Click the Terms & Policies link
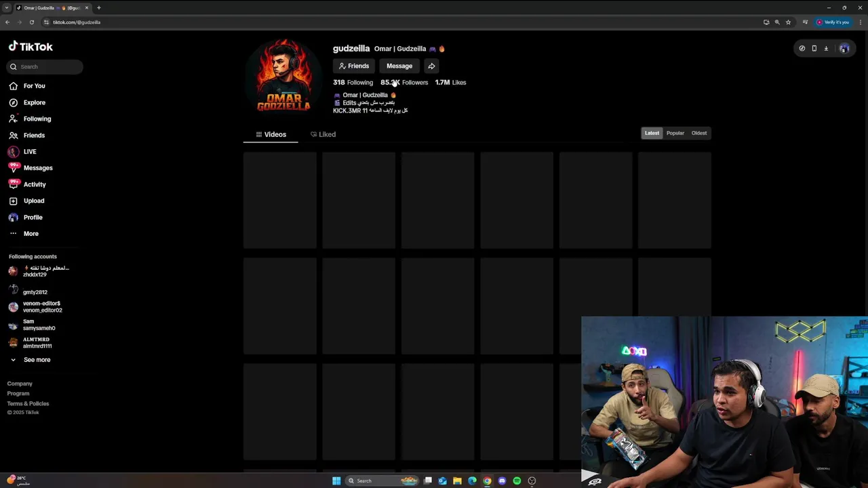 [28, 403]
